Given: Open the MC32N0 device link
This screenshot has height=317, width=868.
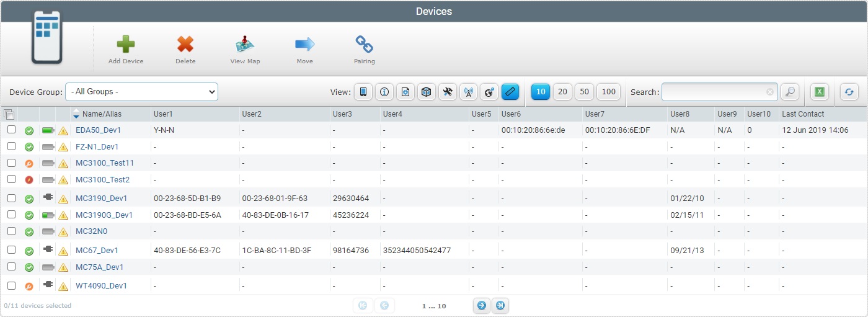Looking at the screenshot, I should point(91,231).
